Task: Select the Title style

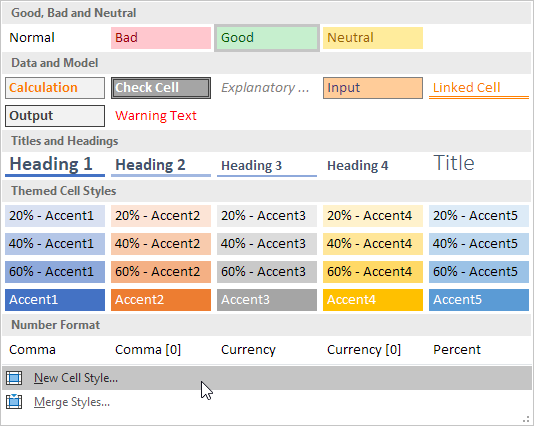Action: [x=479, y=165]
